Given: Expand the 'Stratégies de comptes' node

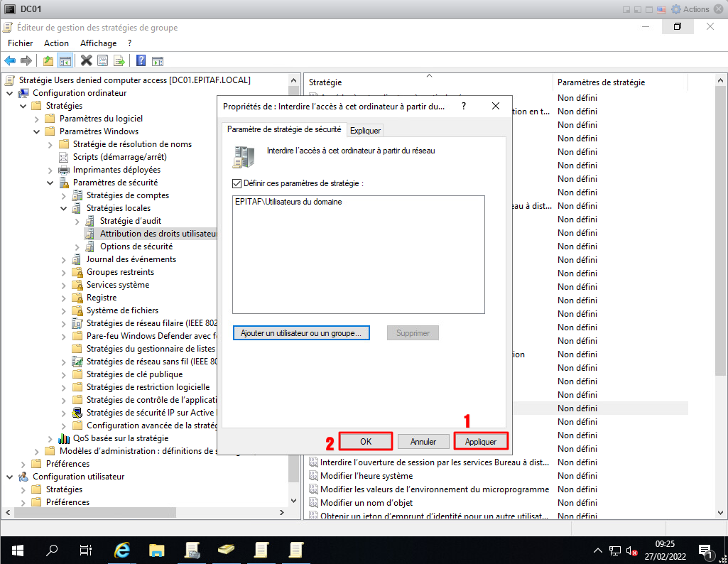Looking at the screenshot, I should point(64,195).
